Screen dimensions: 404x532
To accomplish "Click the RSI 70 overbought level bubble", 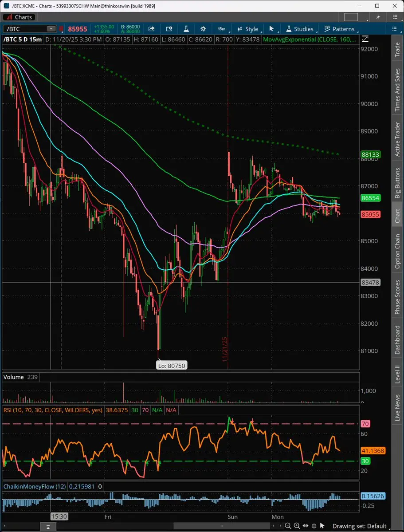I will tap(365, 424).
